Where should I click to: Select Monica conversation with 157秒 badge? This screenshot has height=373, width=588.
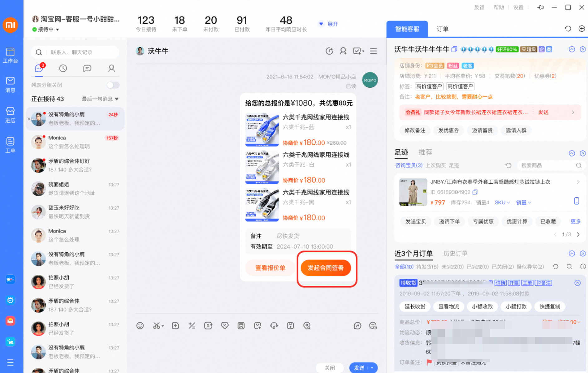(x=75, y=142)
